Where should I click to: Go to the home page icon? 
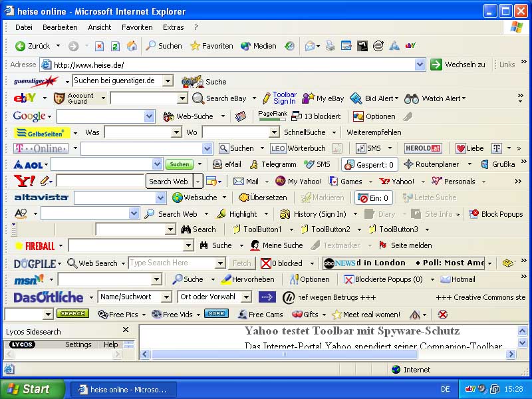click(x=132, y=46)
